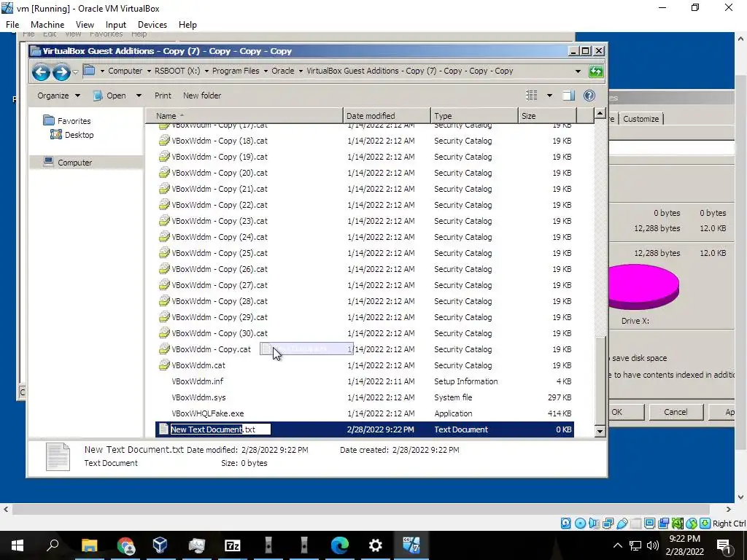This screenshot has height=560, width=747.
Task: Select Desktop in the Favorites pane
Action: [x=72, y=135]
